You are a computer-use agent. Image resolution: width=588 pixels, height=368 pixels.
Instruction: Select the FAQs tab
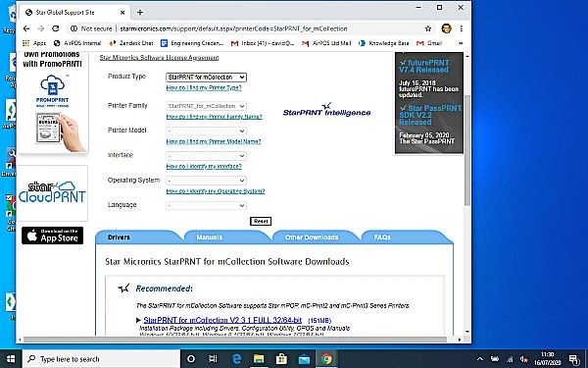click(x=382, y=237)
